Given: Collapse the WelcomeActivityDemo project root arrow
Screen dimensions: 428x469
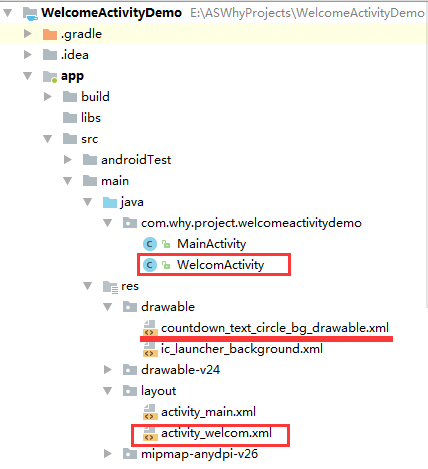Looking at the screenshot, I should pyautogui.click(x=7, y=13).
